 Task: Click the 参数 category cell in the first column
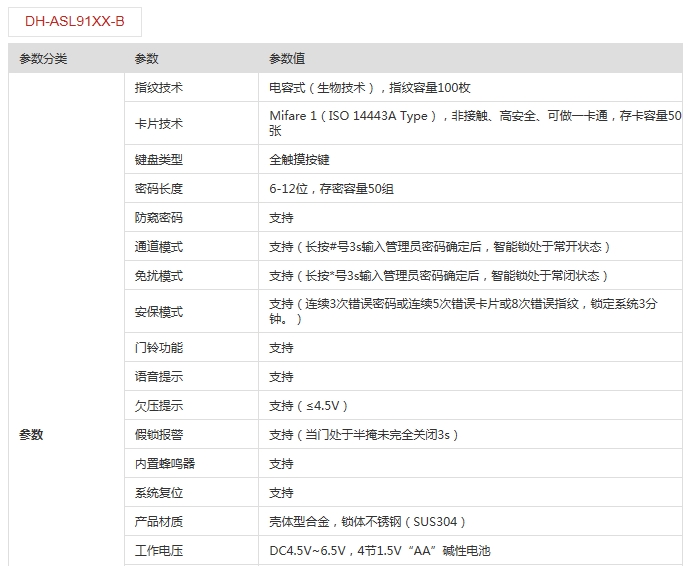point(66,320)
